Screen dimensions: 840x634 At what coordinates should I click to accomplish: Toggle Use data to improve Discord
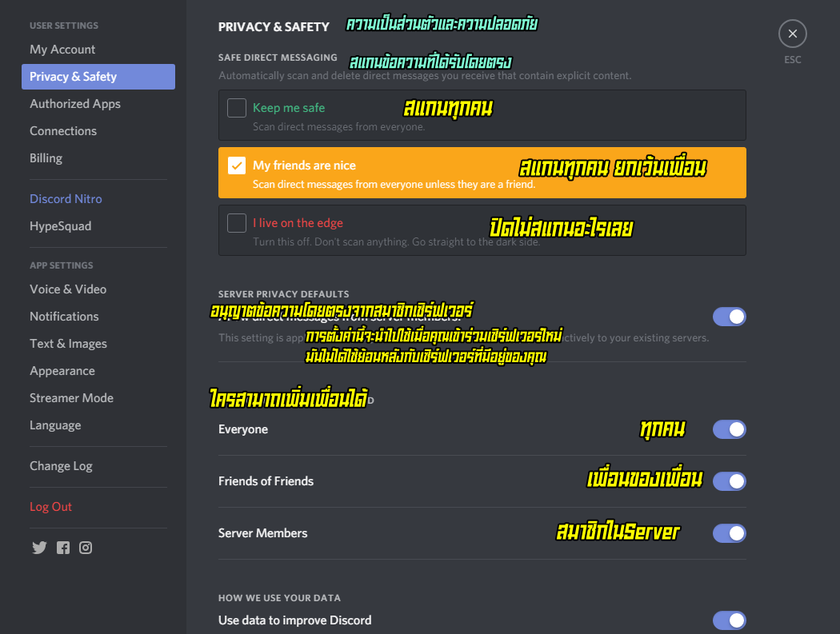[x=729, y=620]
